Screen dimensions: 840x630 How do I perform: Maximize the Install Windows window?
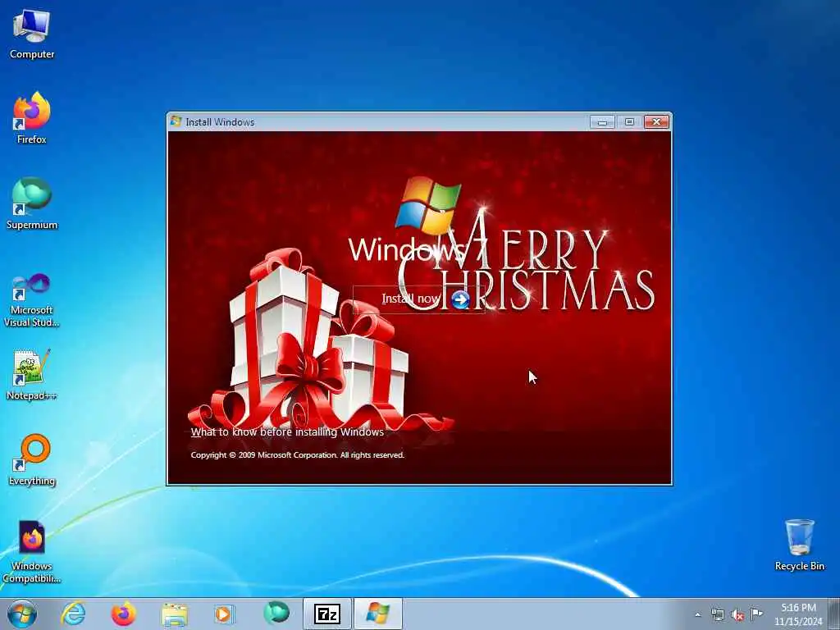(629, 122)
